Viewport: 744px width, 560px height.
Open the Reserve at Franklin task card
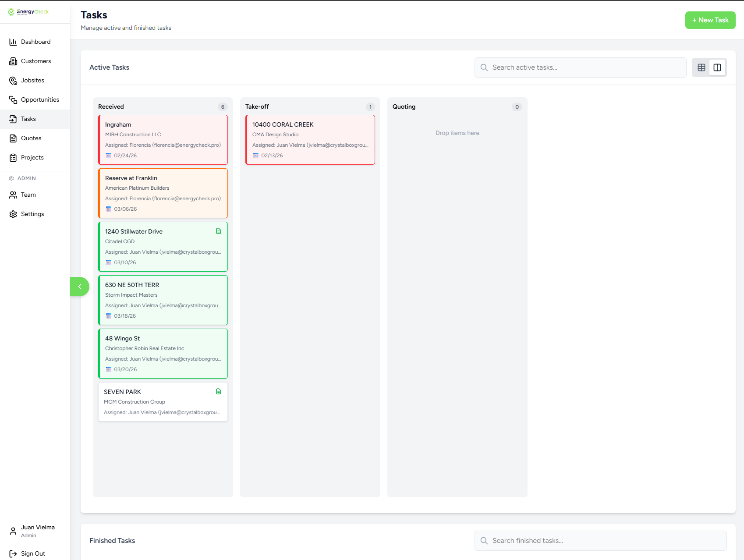(163, 193)
